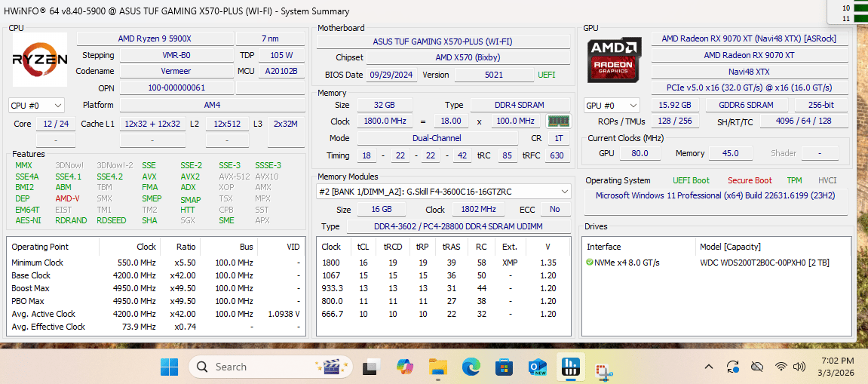
Task: Click the AMD X570 (Bixby) chipset field
Action: pyautogui.click(x=468, y=57)
